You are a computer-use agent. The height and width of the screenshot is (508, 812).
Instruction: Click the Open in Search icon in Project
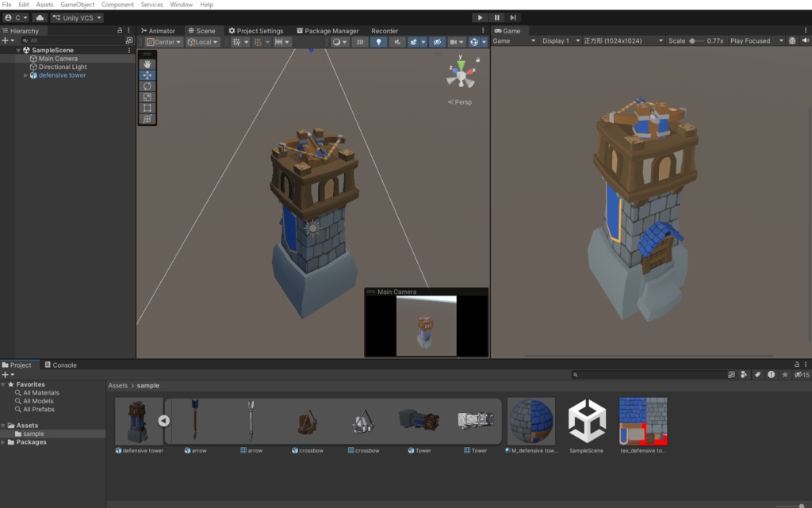[x=731, y=375]
